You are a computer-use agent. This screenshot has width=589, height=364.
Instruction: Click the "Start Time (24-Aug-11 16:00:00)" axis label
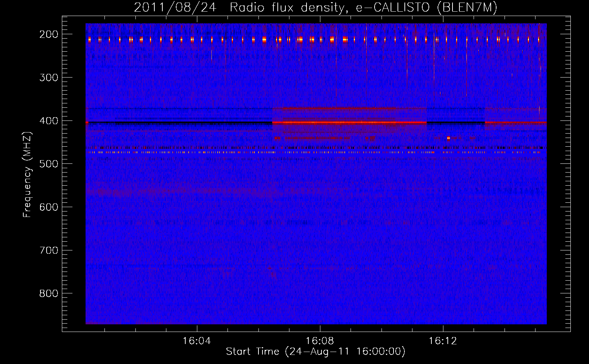[316, 352]
